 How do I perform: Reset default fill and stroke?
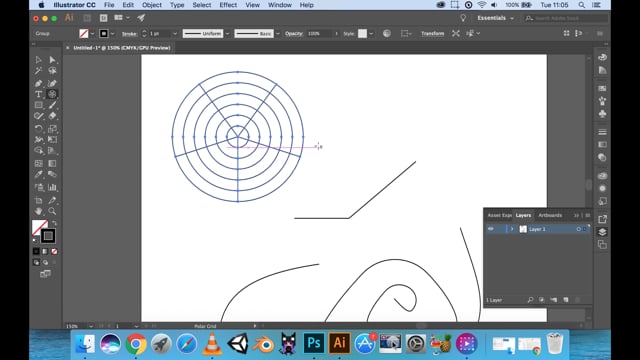pos(35,240)
